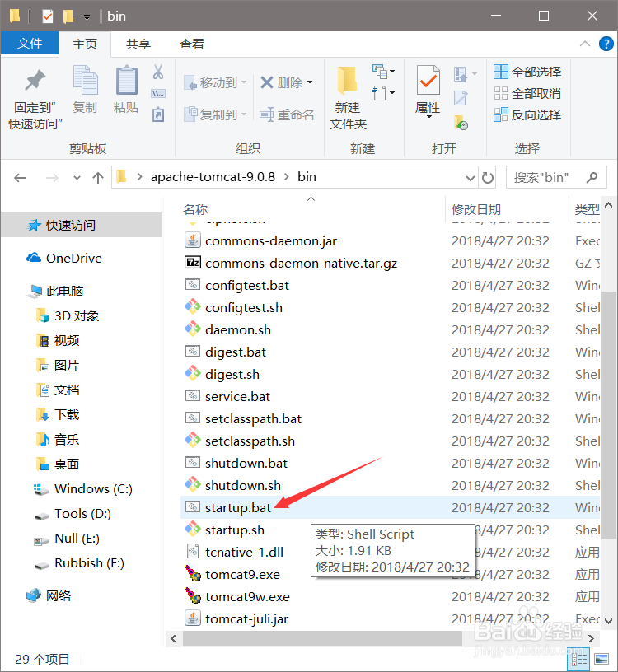Viewport: 618px width, 672px height.
Task: Select Quick access (快速访问) in the sidebar
Action: tap(82, 225)
